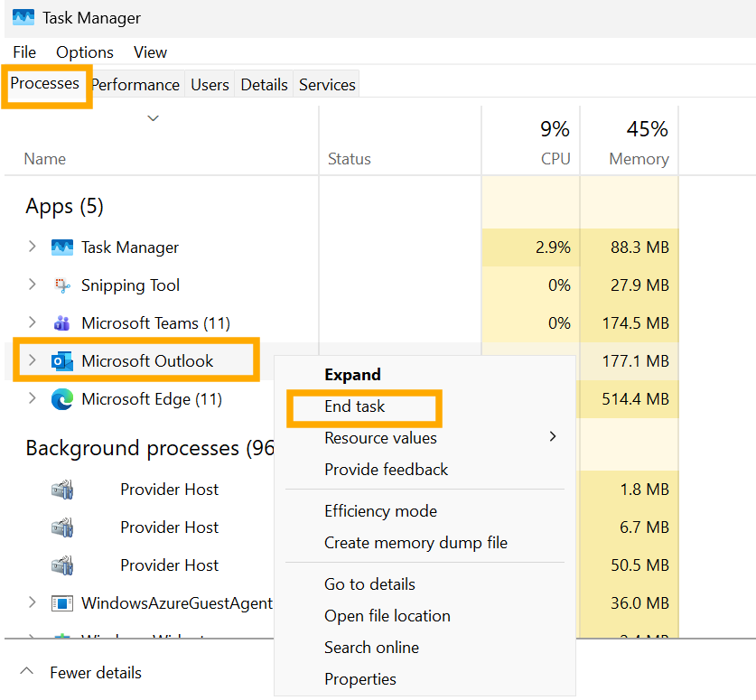Click the icon of the Provider Host using 50.5 MB
The height and width of the screenshot is (700, 756).
(62, 565)
